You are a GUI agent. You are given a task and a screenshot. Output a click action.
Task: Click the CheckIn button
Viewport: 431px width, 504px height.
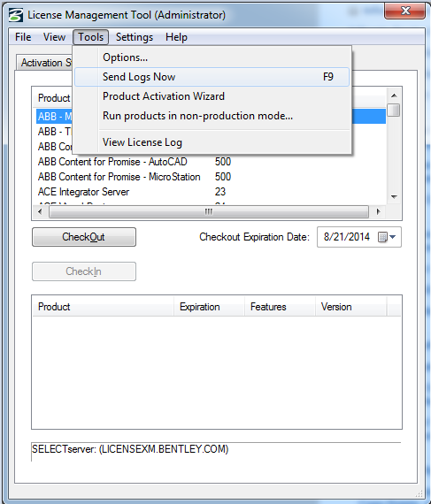(x=84, y=271)
